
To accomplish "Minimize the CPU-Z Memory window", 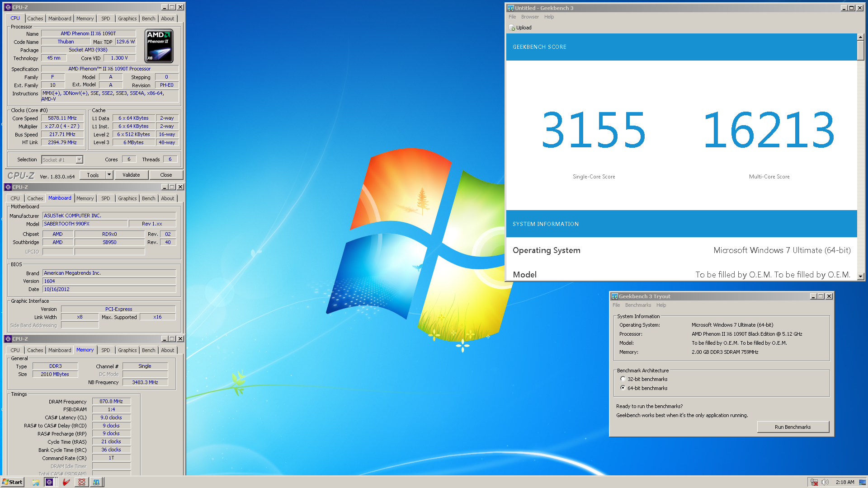I will coord(165,339).
